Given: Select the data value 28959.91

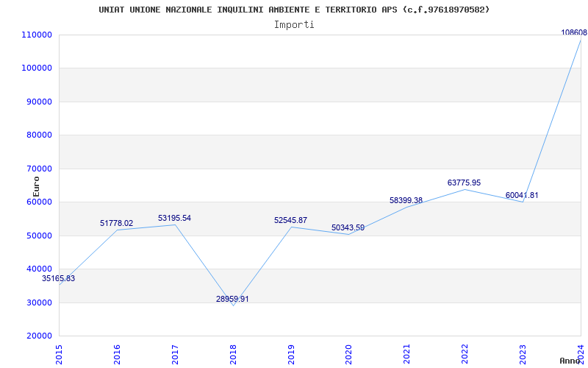Looking at the screenshot, I should click(232, 300).
